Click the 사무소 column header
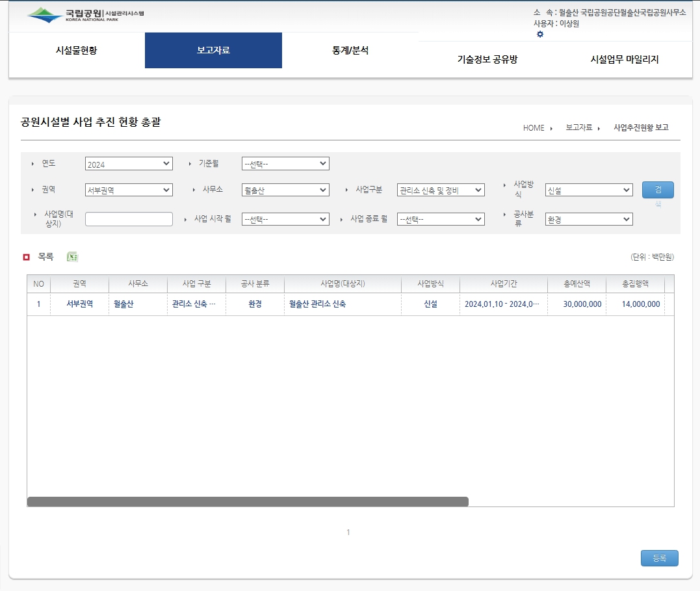Screen dimensions: 700x591 (138, 283)
